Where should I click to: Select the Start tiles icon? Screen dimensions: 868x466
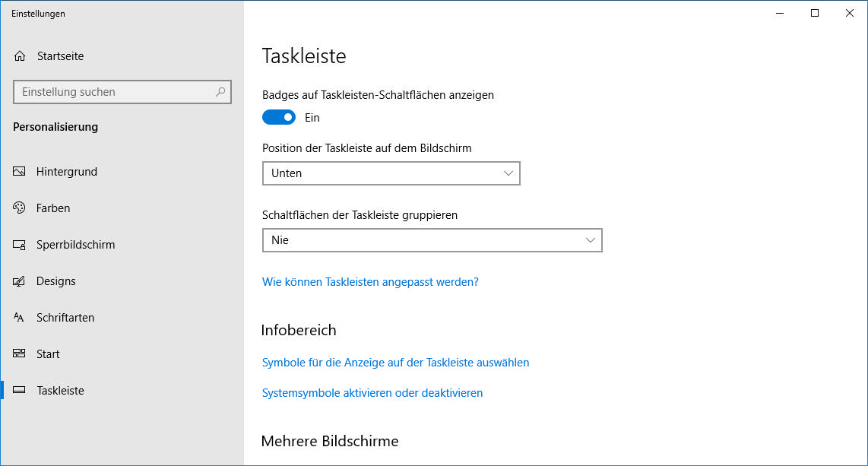tap(19, 353)
